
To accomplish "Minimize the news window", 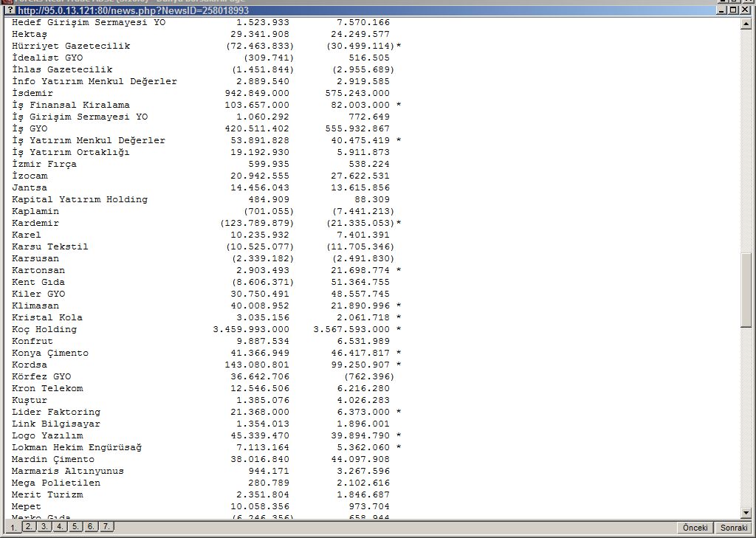I will pos(722,10).
